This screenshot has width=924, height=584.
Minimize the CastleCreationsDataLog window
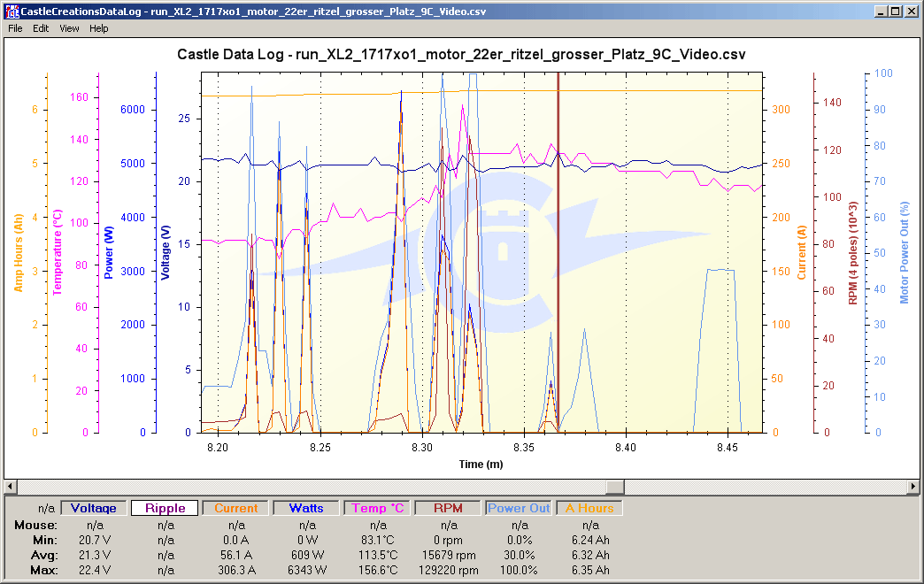pos(881,12)
